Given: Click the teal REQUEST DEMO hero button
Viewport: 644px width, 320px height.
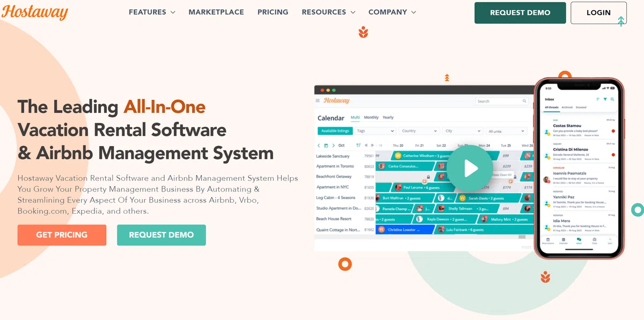Looking at the screenshot, I should tap(162, 235).
